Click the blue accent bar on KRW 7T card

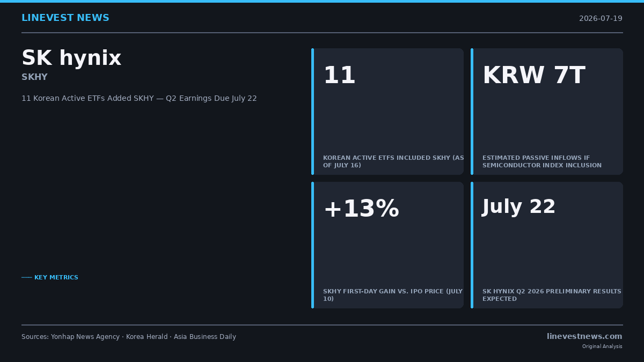pos(472,112)
